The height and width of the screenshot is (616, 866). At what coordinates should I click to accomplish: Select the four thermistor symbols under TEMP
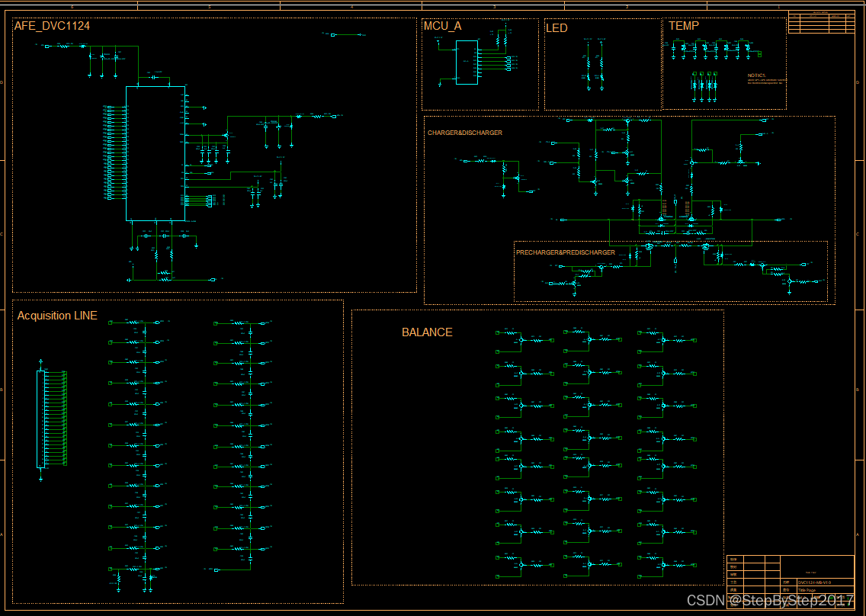pos(704,85)
